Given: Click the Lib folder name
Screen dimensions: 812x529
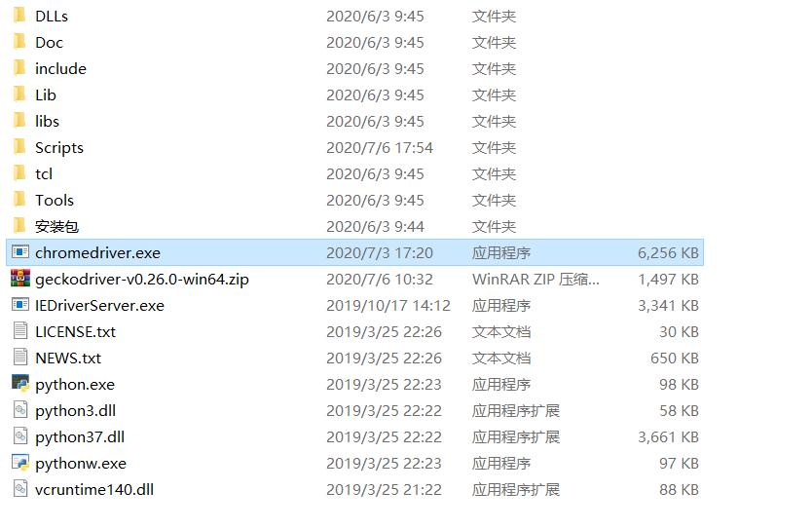Looking at the screenshot, I should tap(46, 94).
